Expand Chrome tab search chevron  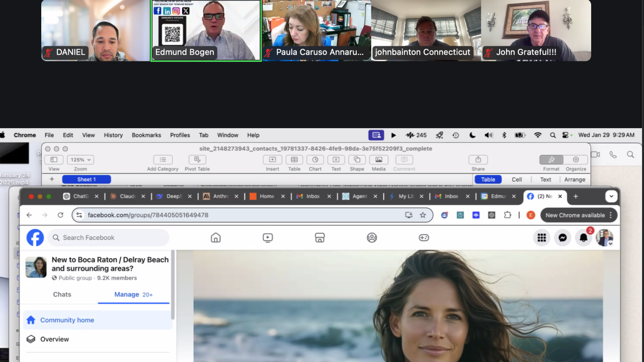[x=611, y=197]
